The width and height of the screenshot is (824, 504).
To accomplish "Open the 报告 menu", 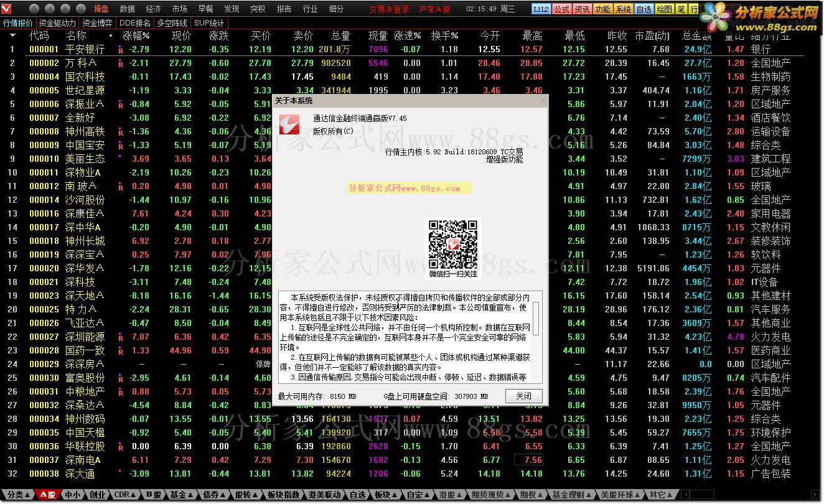I will (284, 9).
